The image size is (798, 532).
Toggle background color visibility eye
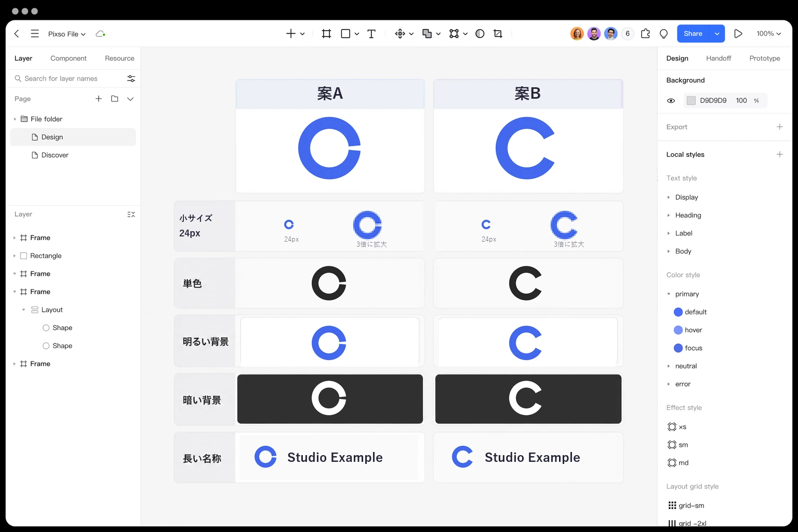[x=671, y=101]
